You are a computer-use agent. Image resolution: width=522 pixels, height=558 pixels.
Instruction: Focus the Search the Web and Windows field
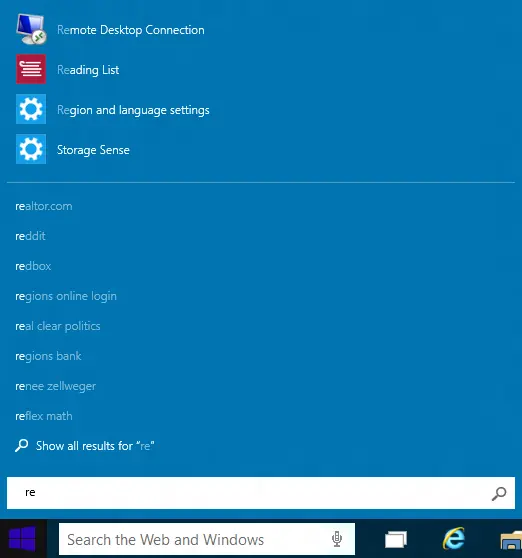click(207, 539)
